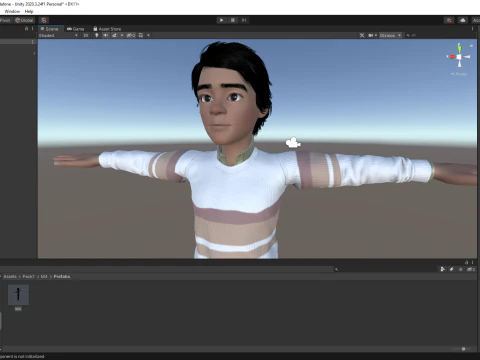Open the grid settings dropdown arrow
This screenshot has width=480, height=360.
point(148,35)
